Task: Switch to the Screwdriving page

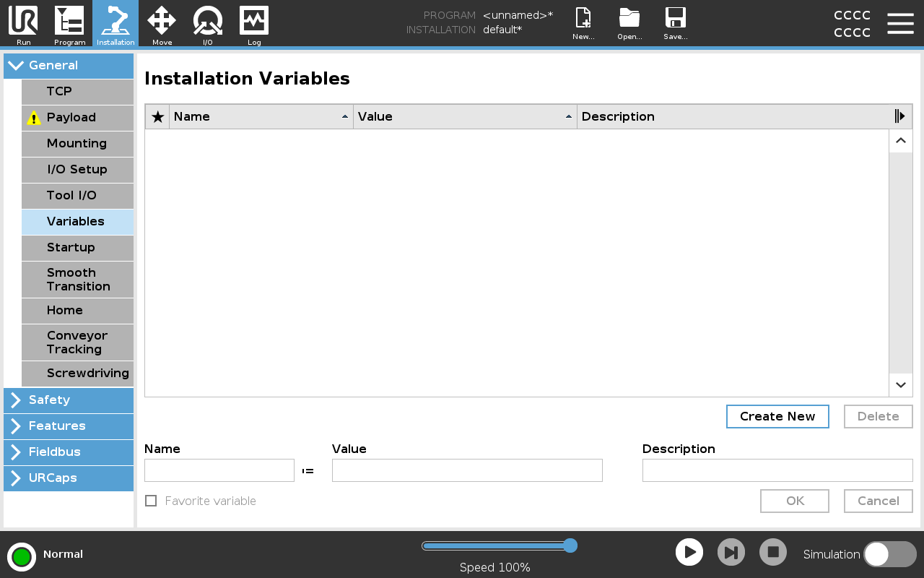Action: click(77, 374)
